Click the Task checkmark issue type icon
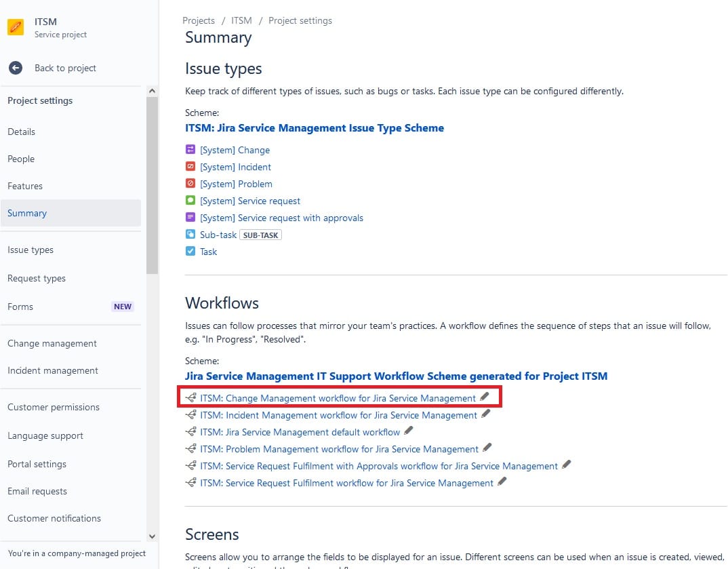The width and height of the screenshot is (728, 569). 190,252
